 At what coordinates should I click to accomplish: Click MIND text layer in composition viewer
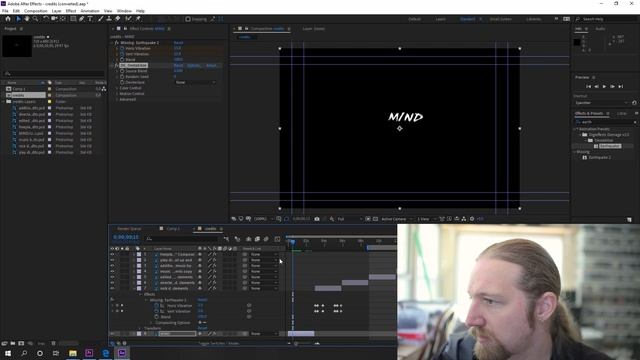pyautogui.click(x=406, y=117)
